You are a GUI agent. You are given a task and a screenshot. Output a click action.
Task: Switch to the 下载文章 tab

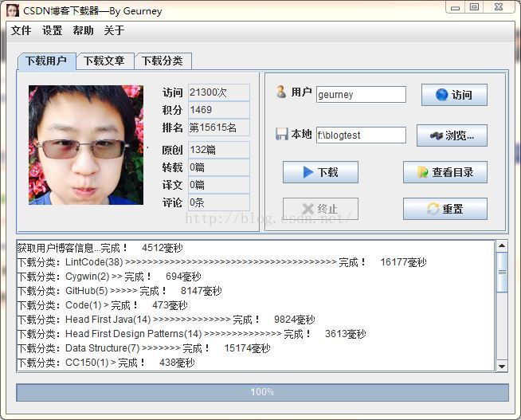[104, 61]
